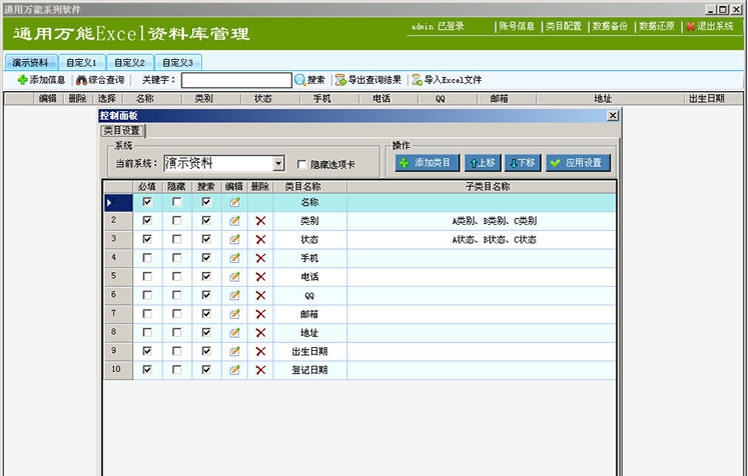
Task: Edit the 出生日期 category row
Action: tap(234, 352)
